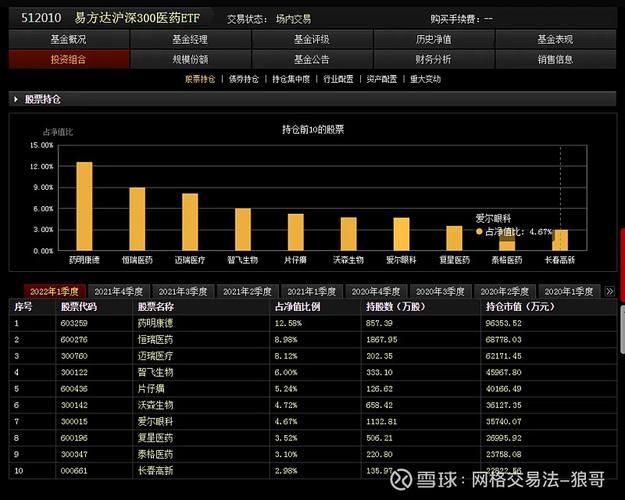
Task: Open the 销售信息 tab
Action: [556, 59]
